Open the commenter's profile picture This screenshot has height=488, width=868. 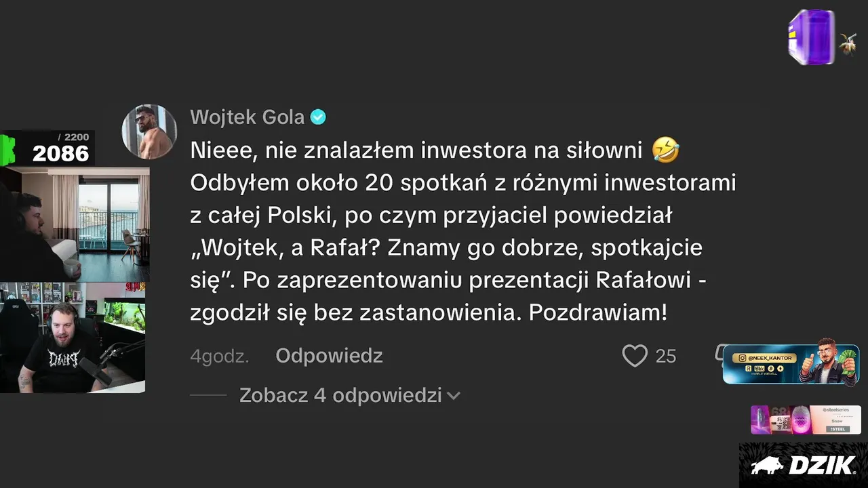149,131
